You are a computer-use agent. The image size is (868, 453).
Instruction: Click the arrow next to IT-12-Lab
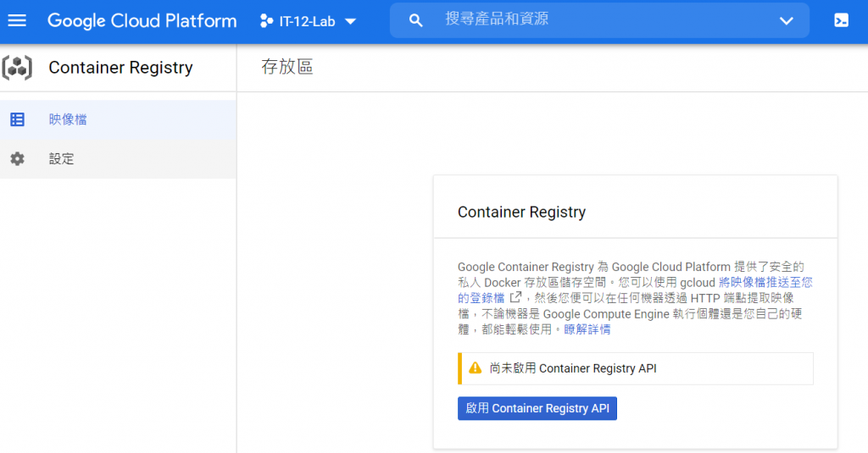(351, 21)
